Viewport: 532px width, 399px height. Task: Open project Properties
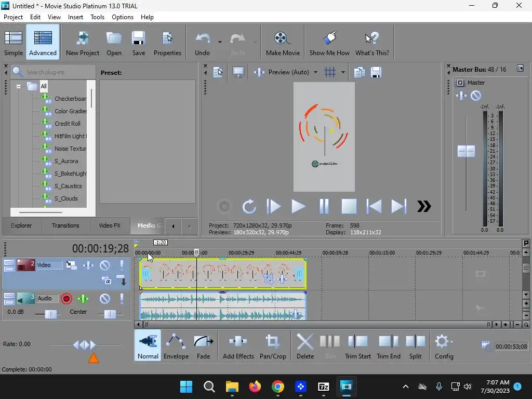coord(167,43)
